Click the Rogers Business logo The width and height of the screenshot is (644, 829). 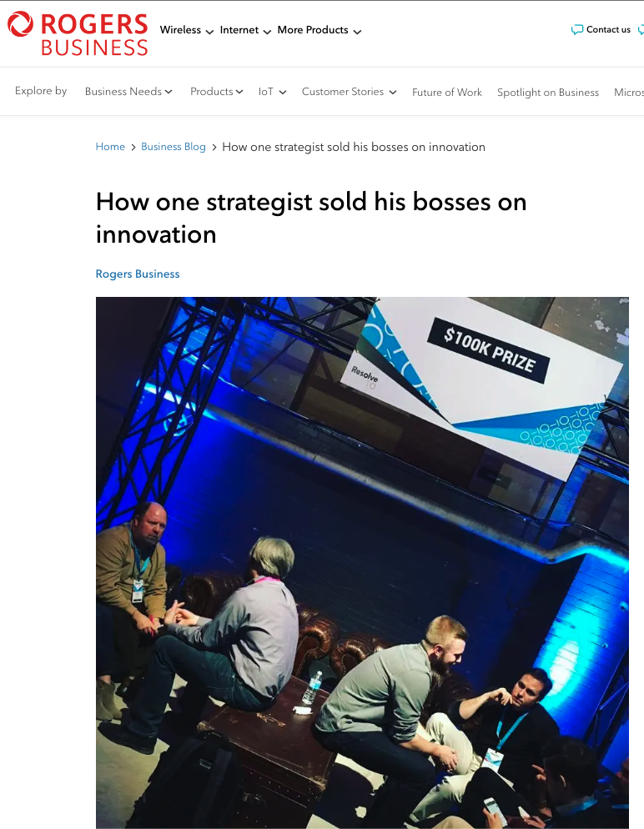[x=78, y=34]
